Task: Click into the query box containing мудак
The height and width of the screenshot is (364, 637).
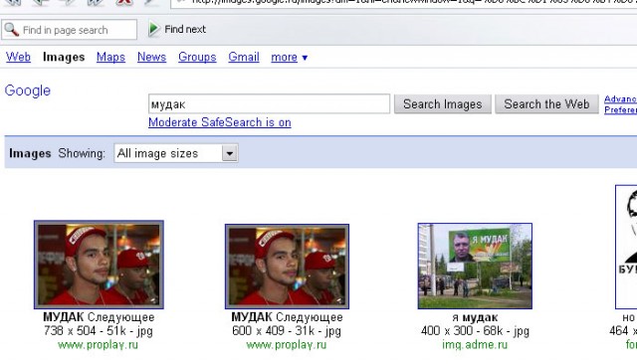Action: pyautogui.click(x=269, y=103)
